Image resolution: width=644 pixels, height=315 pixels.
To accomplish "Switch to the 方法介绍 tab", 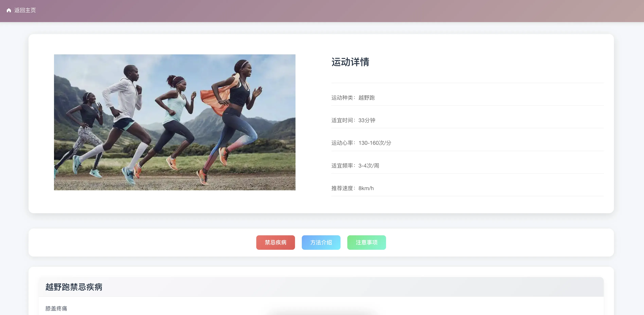I will pos(321,242).
